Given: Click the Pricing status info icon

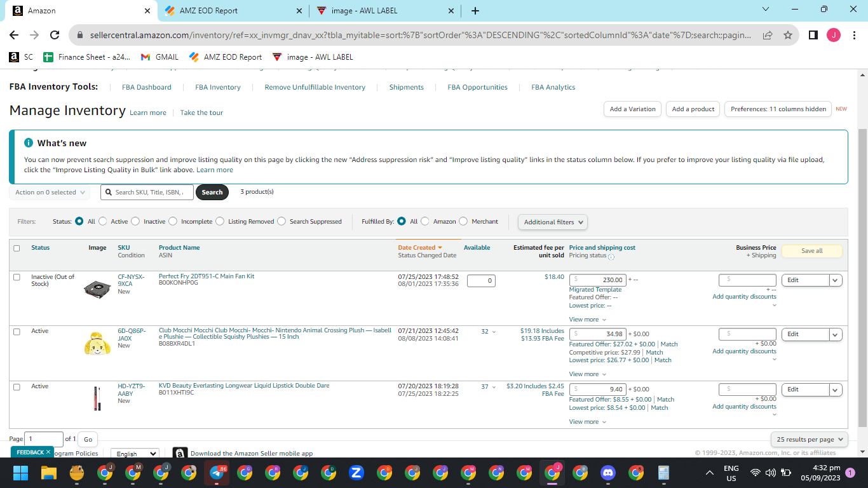Looking at the screenshot, I should 611,257.
